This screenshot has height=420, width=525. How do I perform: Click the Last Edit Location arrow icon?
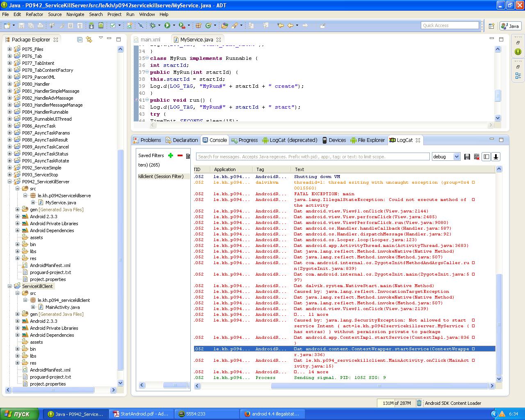(x=281, y=25)
